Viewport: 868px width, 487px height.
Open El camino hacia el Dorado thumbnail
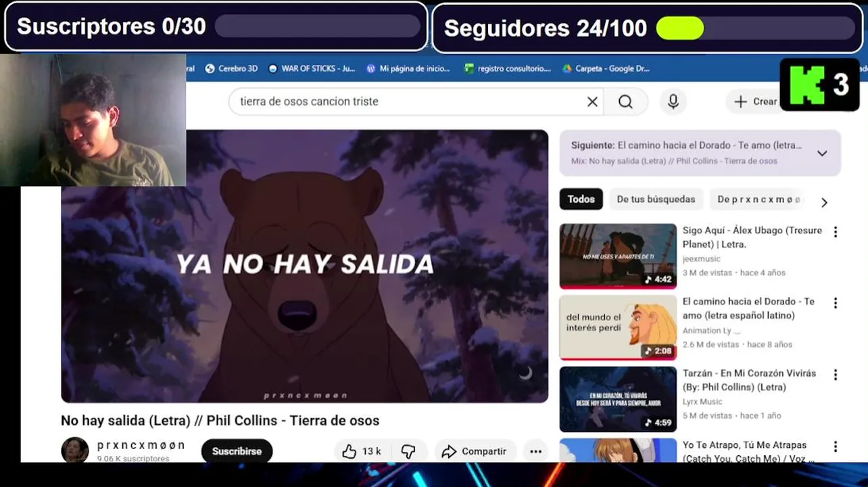(618, 327)
